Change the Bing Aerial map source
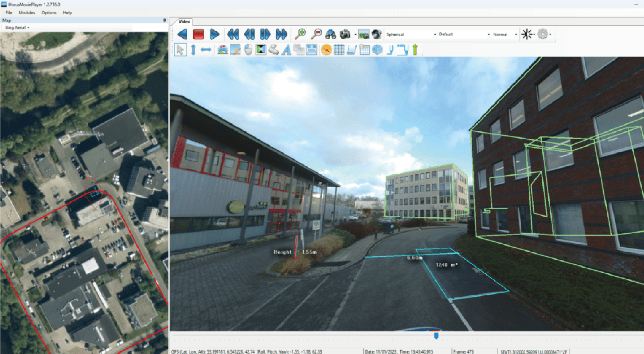Viewport: 644px width, 354px height. 16,27
